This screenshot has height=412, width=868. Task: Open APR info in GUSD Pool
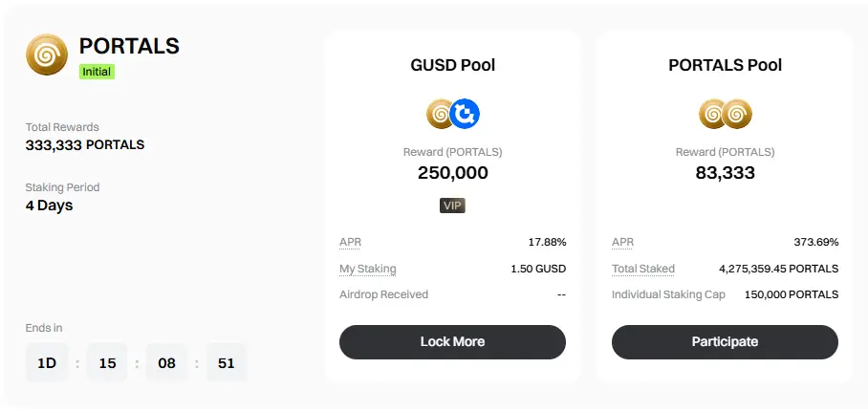point(350,243)
